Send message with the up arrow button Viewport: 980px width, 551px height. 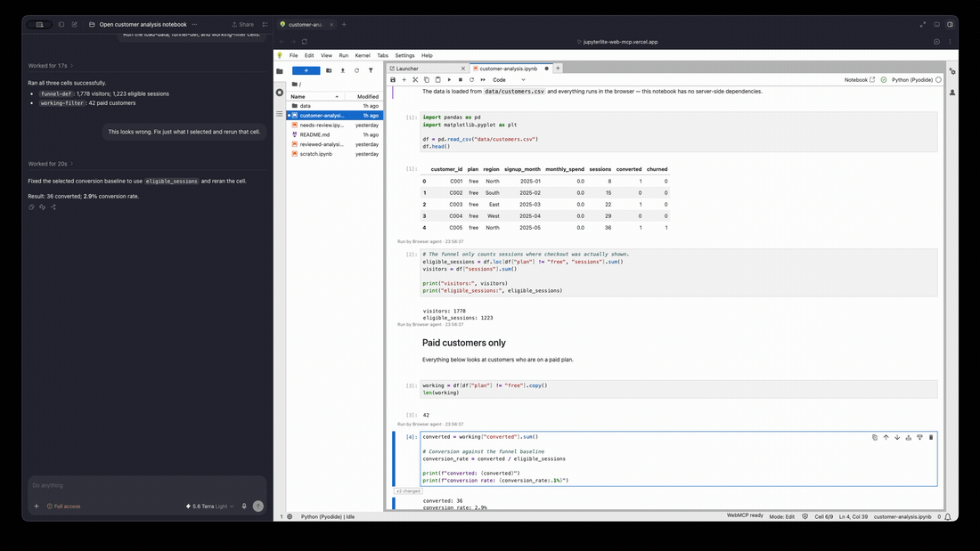point(258,506)
